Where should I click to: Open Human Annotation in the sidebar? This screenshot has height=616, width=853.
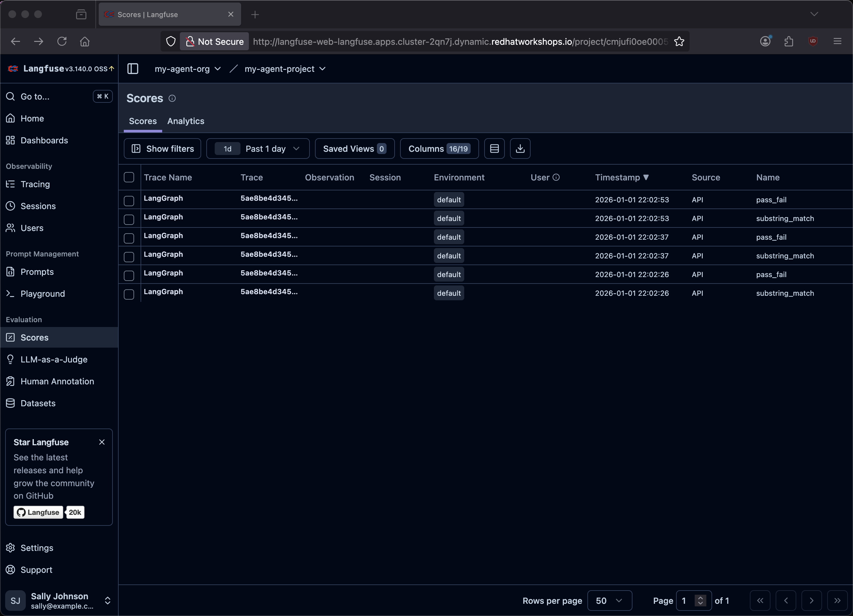coord(57,381)
